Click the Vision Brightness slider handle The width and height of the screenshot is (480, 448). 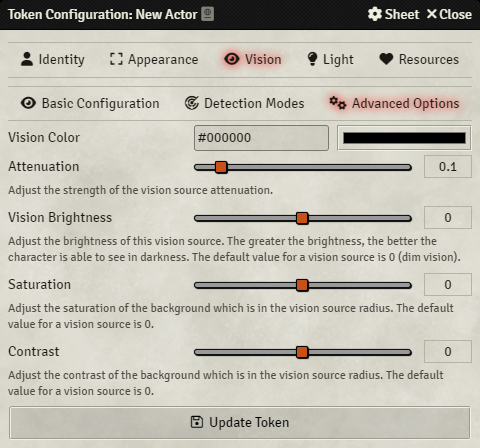tap(302, 218)
